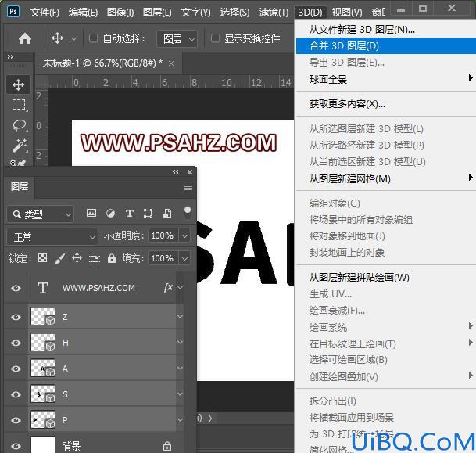Hide the A layer
Screen dimensions: 476x453
pos(16,369)
